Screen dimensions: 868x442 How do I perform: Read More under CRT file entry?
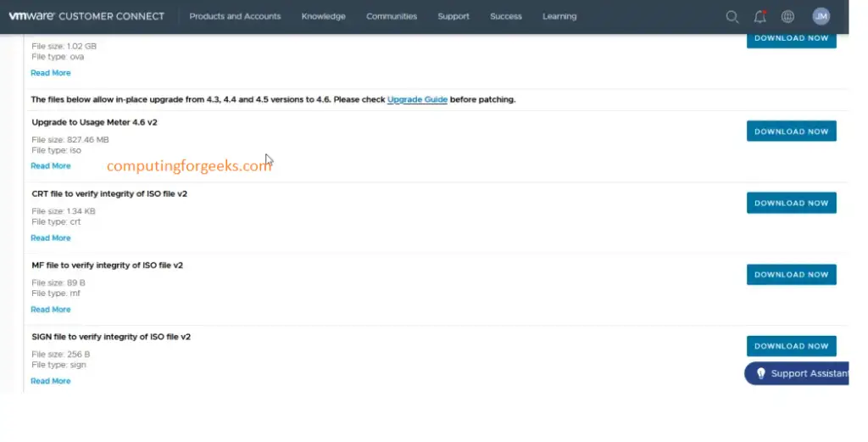[50, 238]
